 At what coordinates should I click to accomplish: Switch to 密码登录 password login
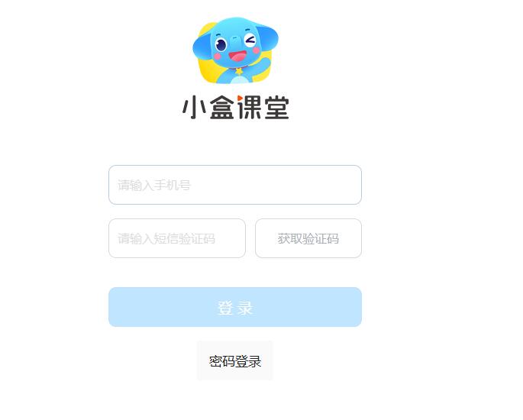pyautogui.click(x=235, y=361)
